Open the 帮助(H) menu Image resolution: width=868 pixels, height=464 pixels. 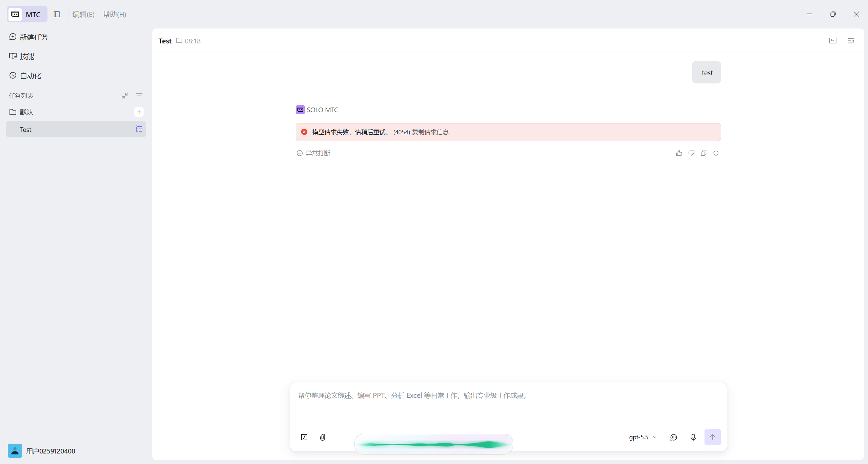[114, 14]
